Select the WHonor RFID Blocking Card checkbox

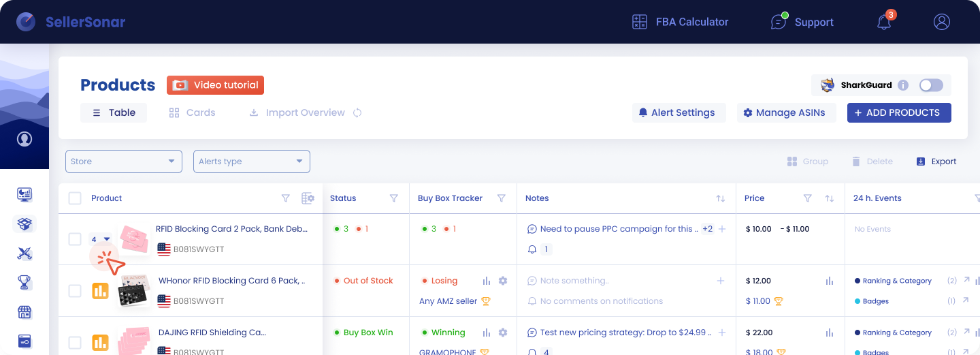75,291
